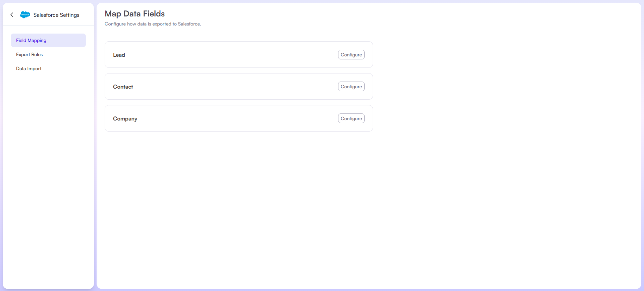Configure the Lead field mapping

click(x=351, y=55)
